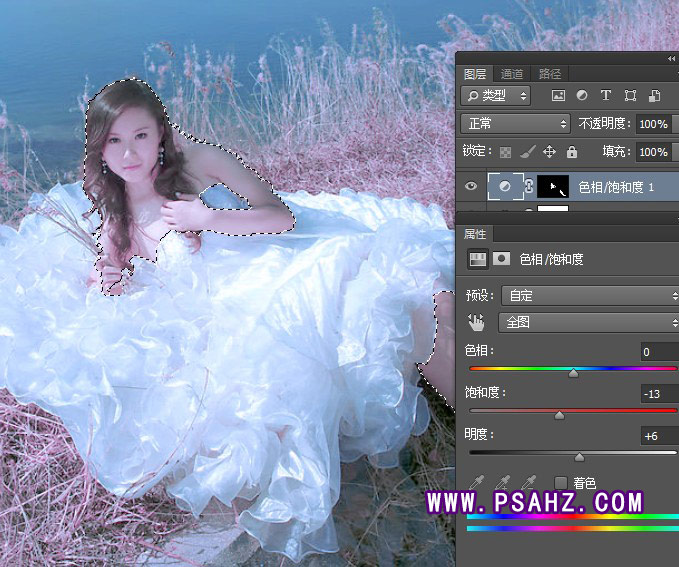This screenshot has height=567, width=679.
Task: Click the smart object filter icon
Action: (654, 96)
